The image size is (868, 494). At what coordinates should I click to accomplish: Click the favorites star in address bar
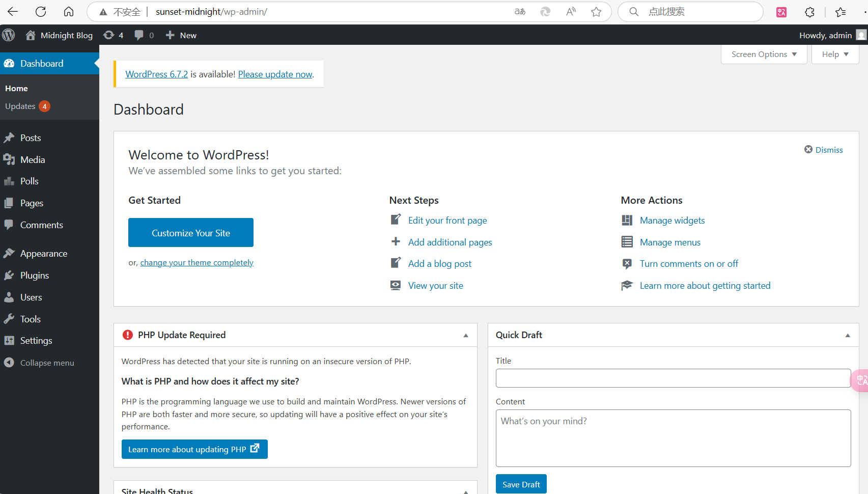tap(596, 12)
